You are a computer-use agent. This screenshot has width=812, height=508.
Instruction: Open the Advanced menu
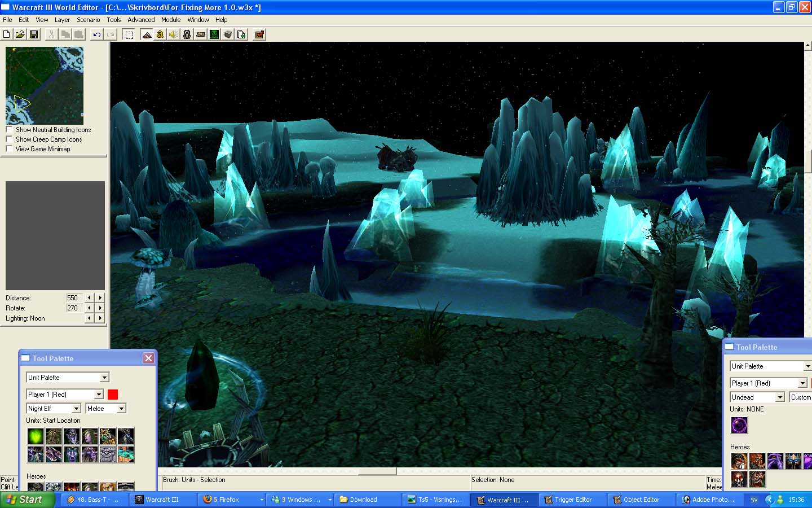tap(141, 20)
